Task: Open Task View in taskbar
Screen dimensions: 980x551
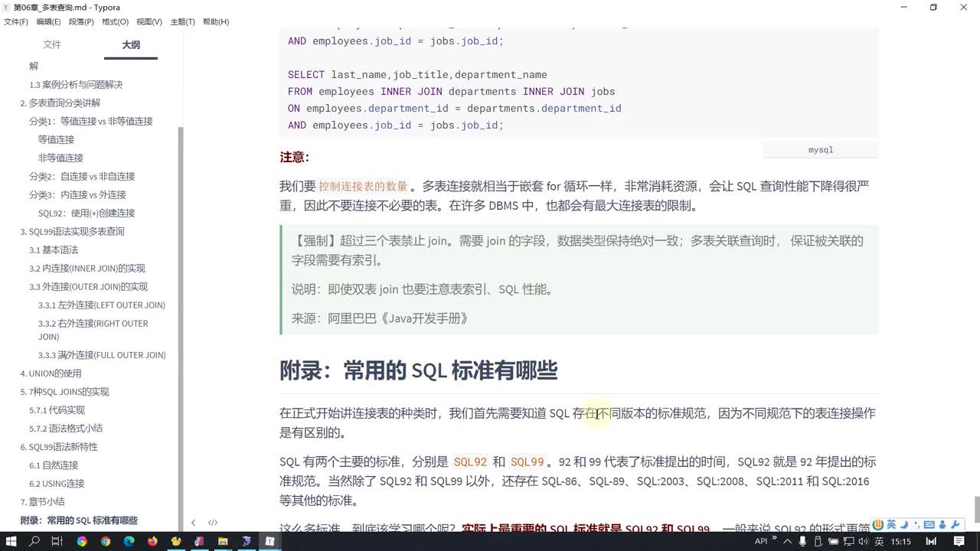Action: [x=57, y=541]
